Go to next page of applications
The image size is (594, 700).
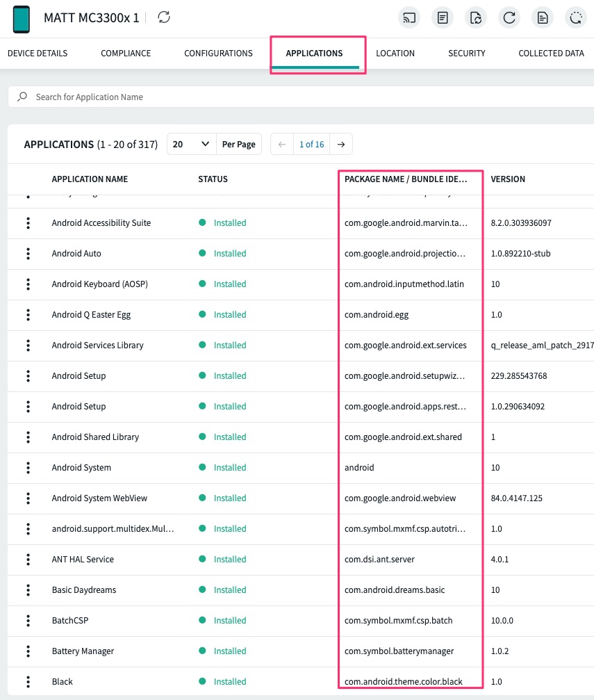click(x=341, y=145)
